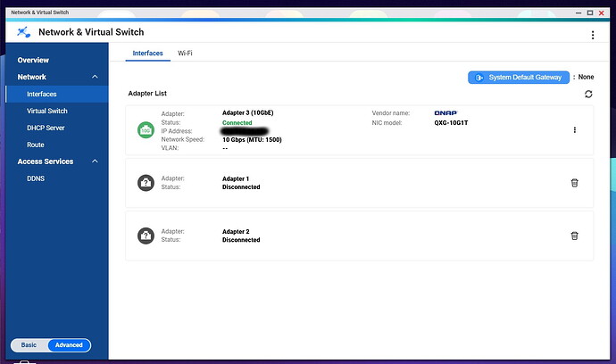
Task: Click the Disconnected status of Adapter 2
Action: 241,240
